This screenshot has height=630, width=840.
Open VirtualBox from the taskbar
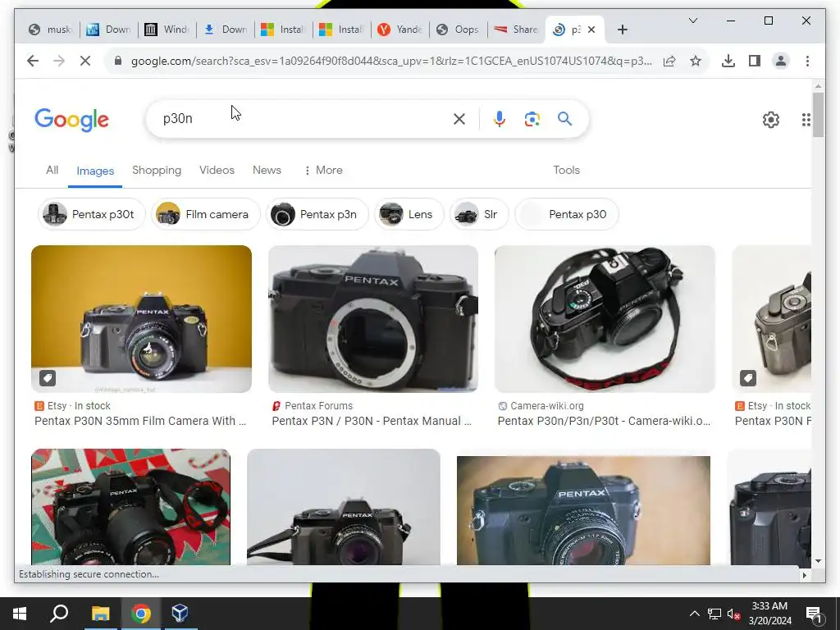coord(180,614)
